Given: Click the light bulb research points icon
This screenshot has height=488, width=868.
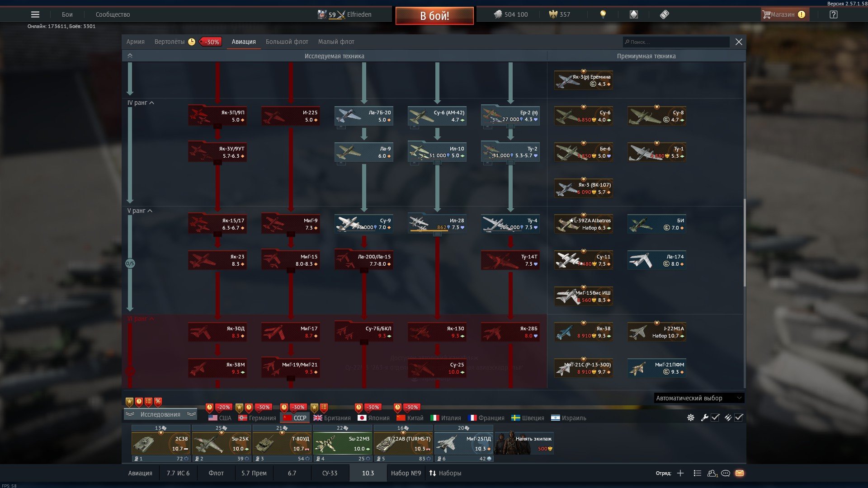Looking at the screenshot, I should click(x=603, y=14).
